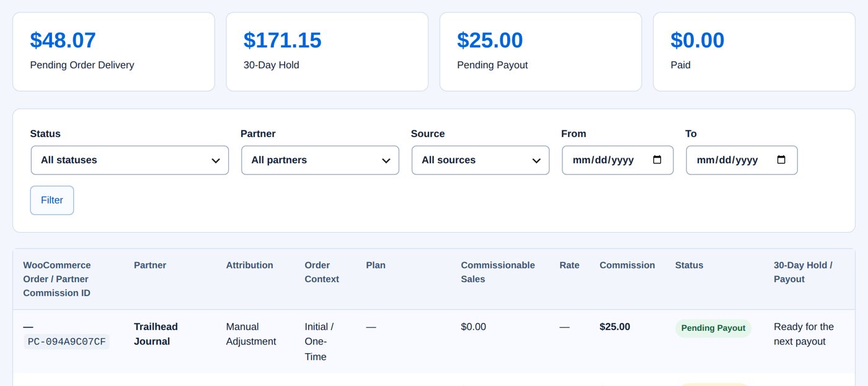Select the $0.00 Paid summary card
The image size is (868, 386).
(x=754, y=52)
